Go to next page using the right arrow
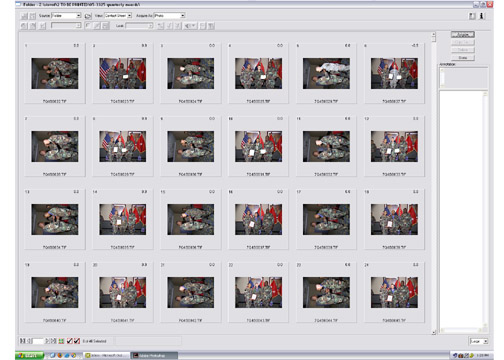 (47, 341)
